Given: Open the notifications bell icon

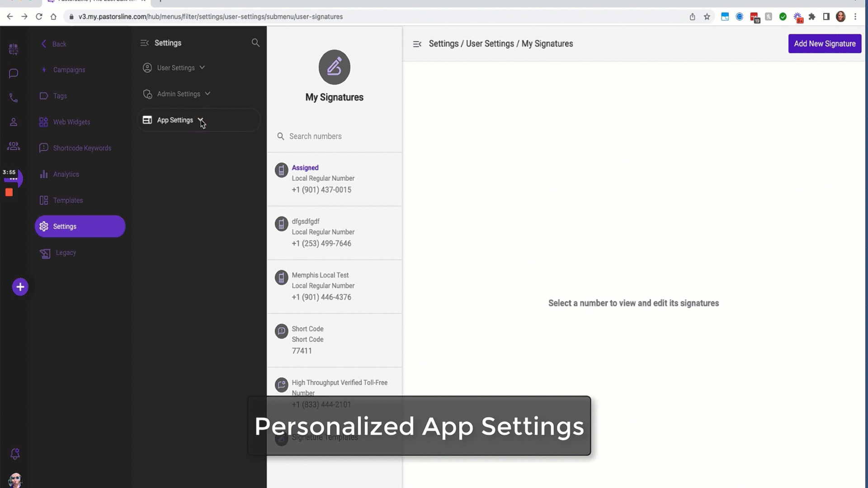Looking at the screenshot, I should click(x=15, y=454).
